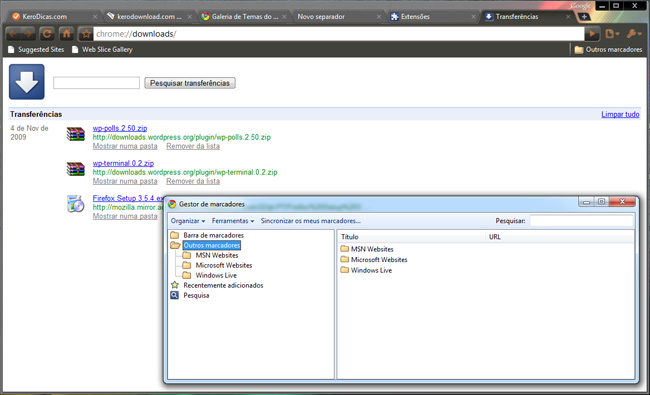The width and height of the screenshot is (650, 395).
Task: Open the Outros marcadores folder in bookmarks bar
Action: 608,49
